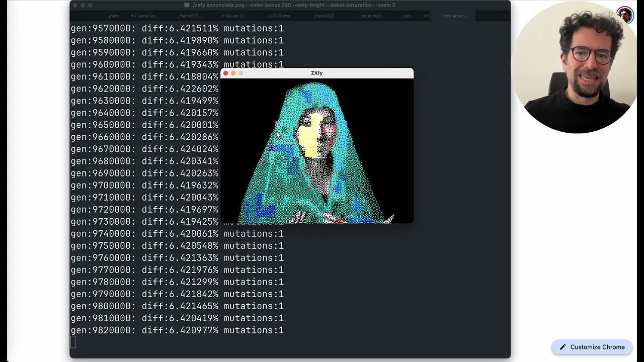
Task: Click the line gen:9700000 diff:6.419632%
Action: 145,186
